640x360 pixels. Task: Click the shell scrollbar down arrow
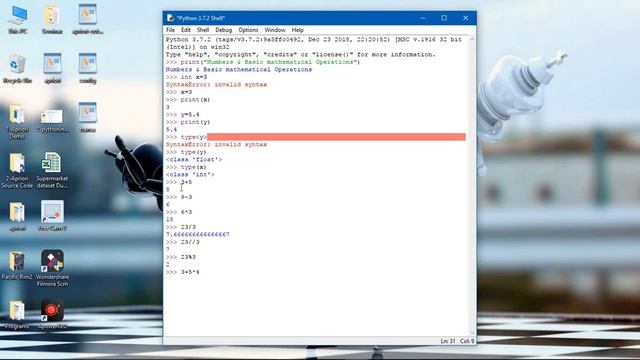tap(472, 333)
